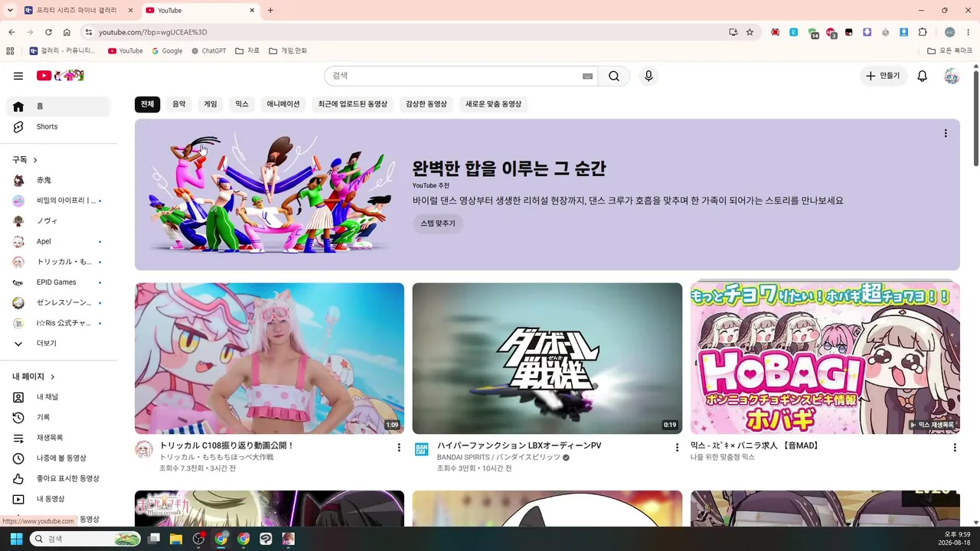This screenshot has width=980, height=551.
Task: Open options menu for ハイパーファンクション LBX video
Action: [x=677, y=447]
